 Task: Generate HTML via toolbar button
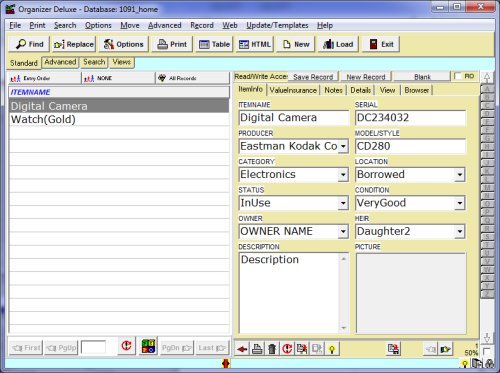pos(255,44)
